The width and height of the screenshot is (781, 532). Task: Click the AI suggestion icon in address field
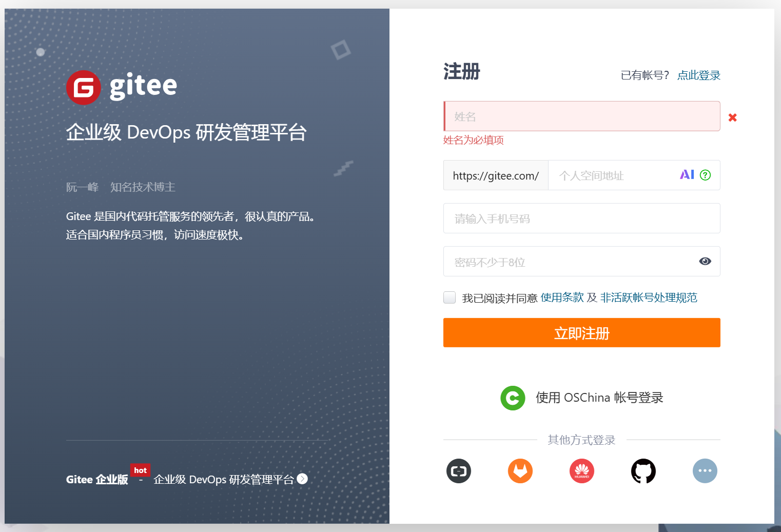click(x=687, y=175)
